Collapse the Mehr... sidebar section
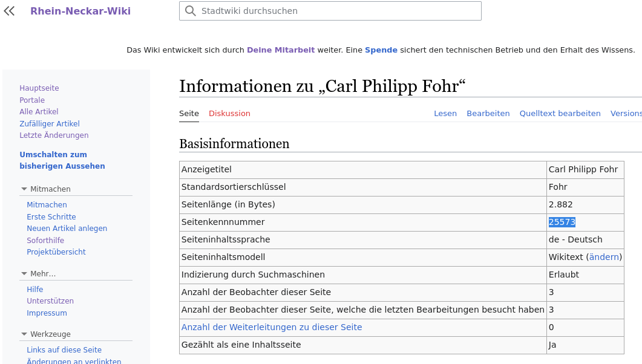The width and height of the screenshot is (642, 364). coord(24,274)
